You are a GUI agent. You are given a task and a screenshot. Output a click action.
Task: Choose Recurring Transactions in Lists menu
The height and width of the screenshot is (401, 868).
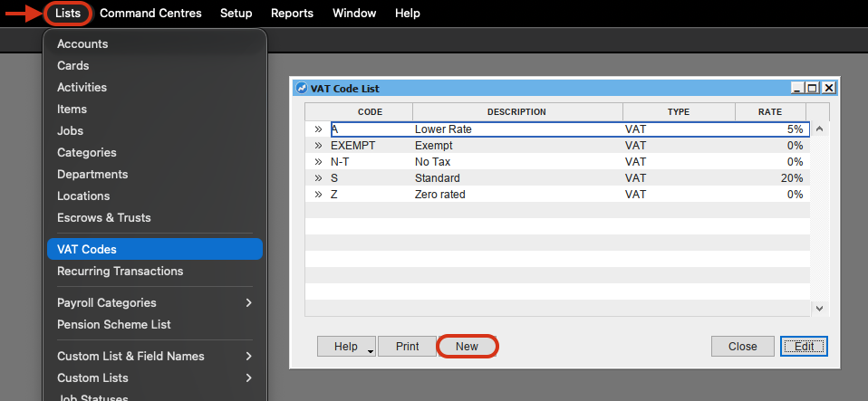154,271
